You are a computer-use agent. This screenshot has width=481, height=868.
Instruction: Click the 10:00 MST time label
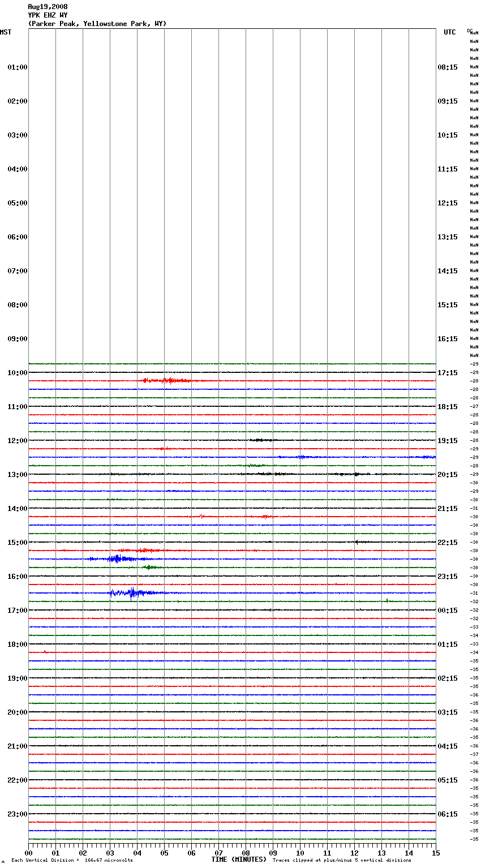tap(18, 373)
